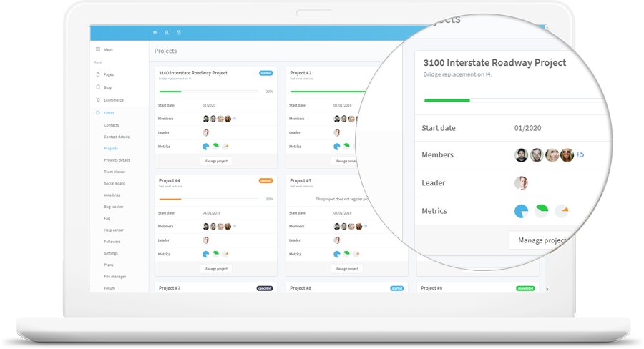Open Social Board from sidebar

coord(114,184)
